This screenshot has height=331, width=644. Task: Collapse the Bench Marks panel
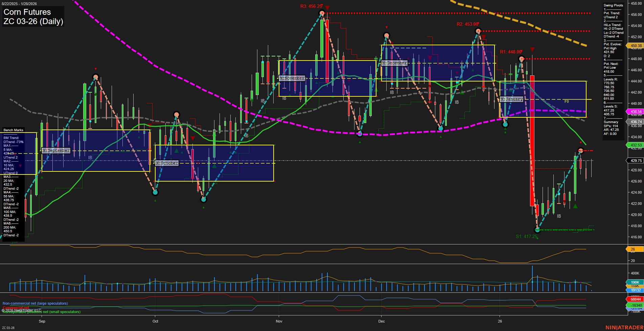13,130
